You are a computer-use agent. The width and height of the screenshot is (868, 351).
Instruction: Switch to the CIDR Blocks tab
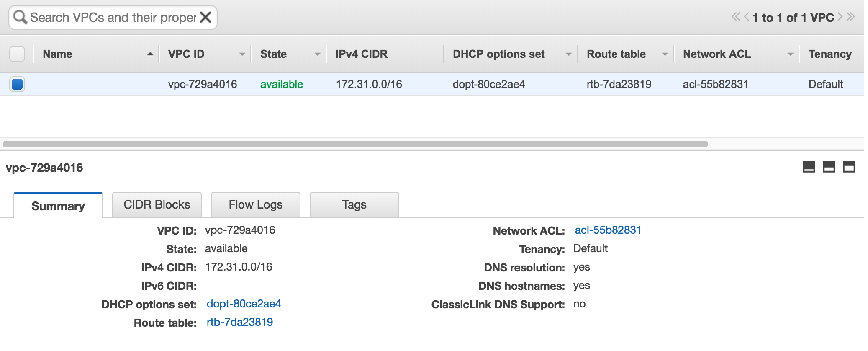(x=157, y=204)
